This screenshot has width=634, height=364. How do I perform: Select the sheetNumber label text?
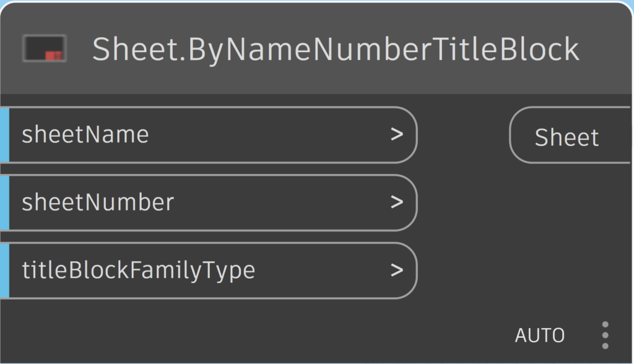pos(98,202)
